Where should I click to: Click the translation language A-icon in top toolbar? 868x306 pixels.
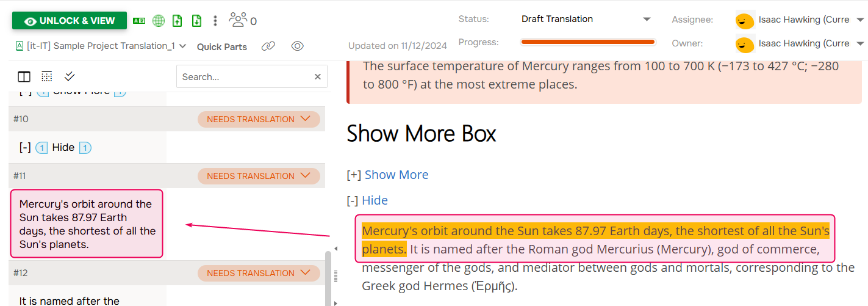[139, 21]
